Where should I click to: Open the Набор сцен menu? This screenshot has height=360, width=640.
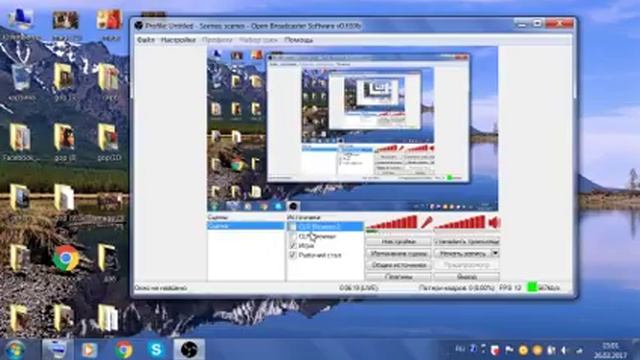[x=258, y=40]
